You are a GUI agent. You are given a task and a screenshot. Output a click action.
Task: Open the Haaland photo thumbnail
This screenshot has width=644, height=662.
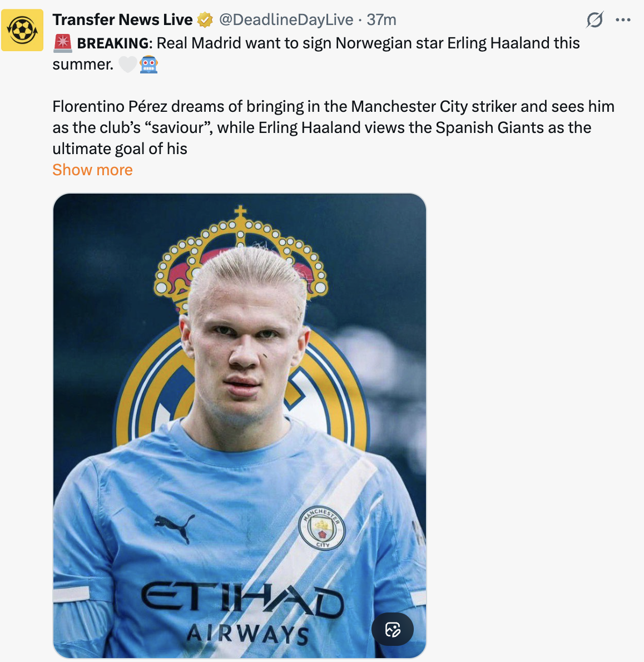tap(239, 425)
